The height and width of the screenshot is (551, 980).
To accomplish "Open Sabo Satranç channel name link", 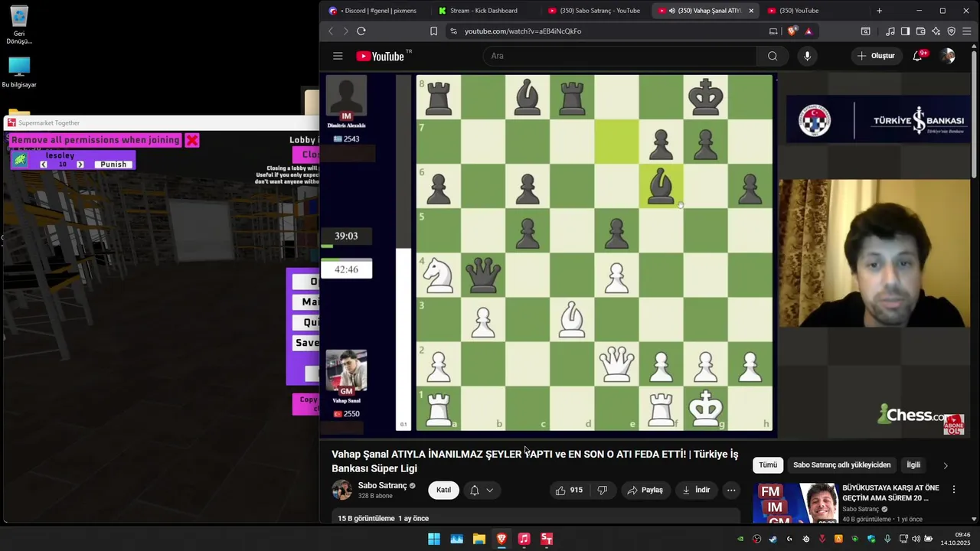I will point(382,485).
